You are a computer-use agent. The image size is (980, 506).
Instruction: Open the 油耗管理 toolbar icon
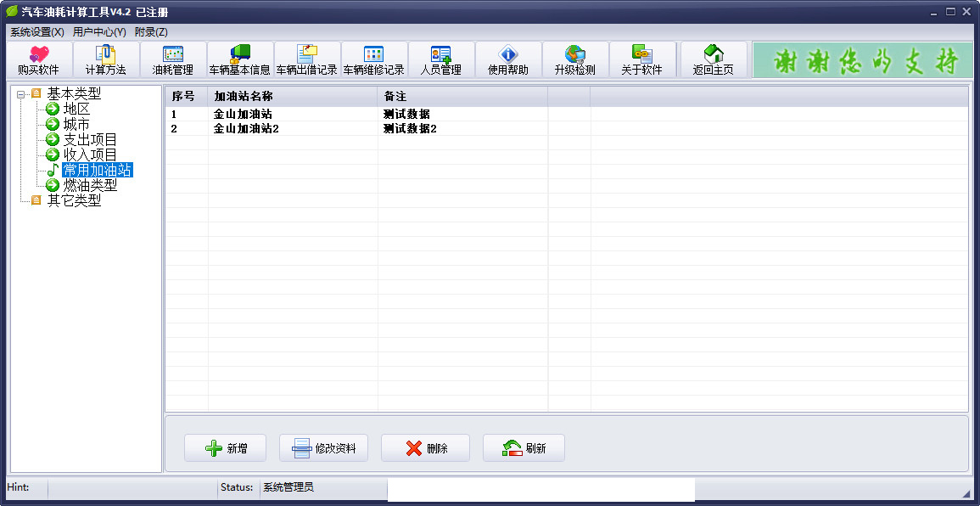(173, 54)
